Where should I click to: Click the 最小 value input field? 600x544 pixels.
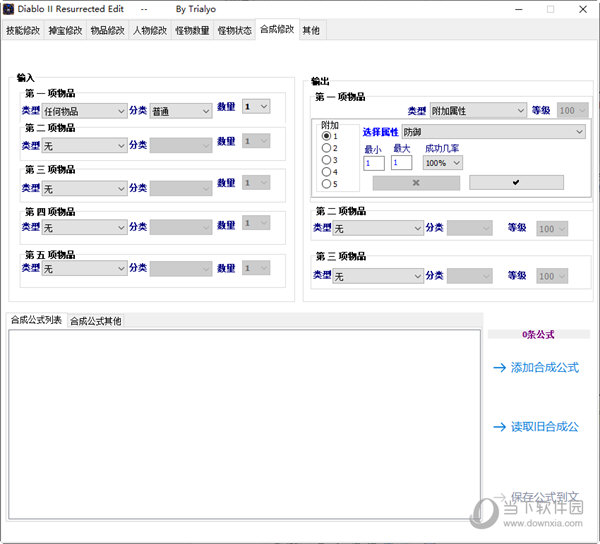click(374, 163)
